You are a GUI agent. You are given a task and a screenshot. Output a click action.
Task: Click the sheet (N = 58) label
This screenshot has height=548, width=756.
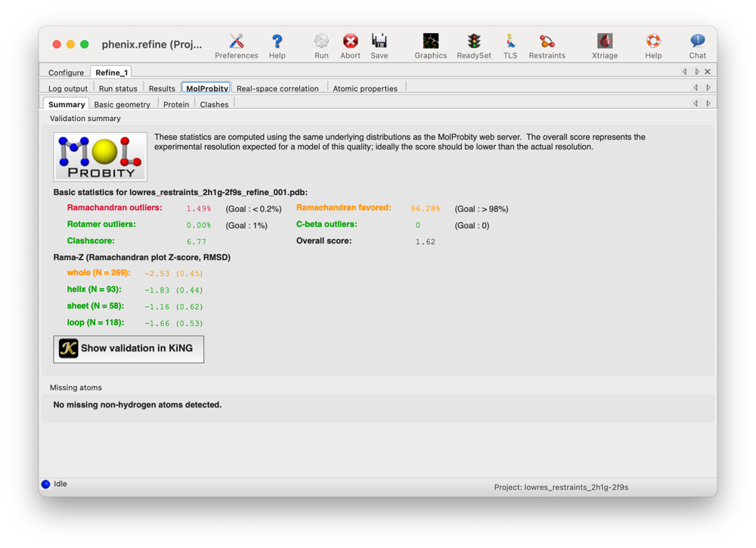coord(95,306)
